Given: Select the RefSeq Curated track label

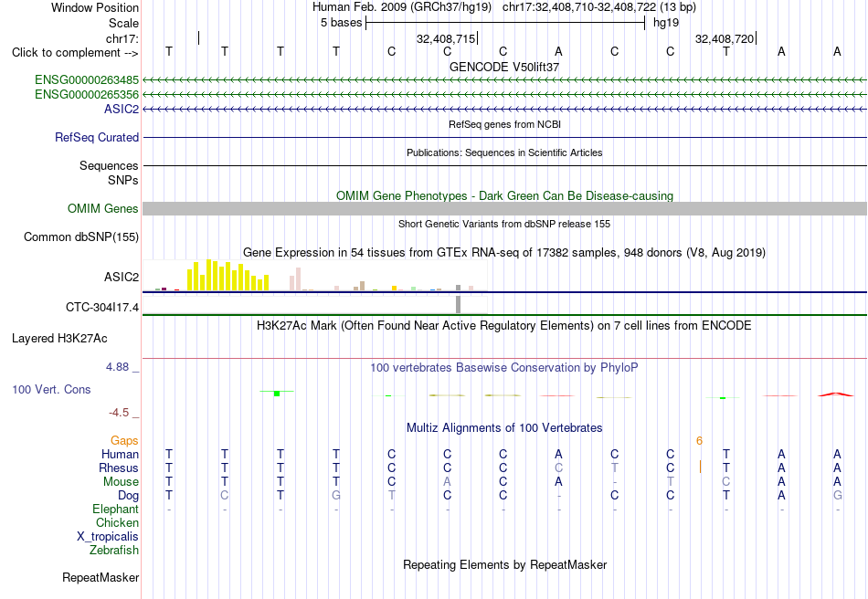Looking at the screenshot, I should [x=96, y=137].
